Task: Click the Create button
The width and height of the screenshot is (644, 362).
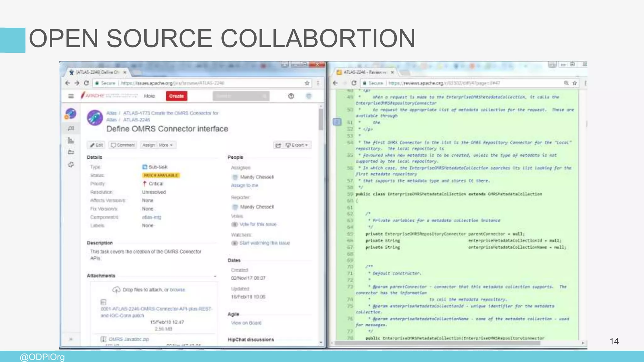Action: (176, 96)
